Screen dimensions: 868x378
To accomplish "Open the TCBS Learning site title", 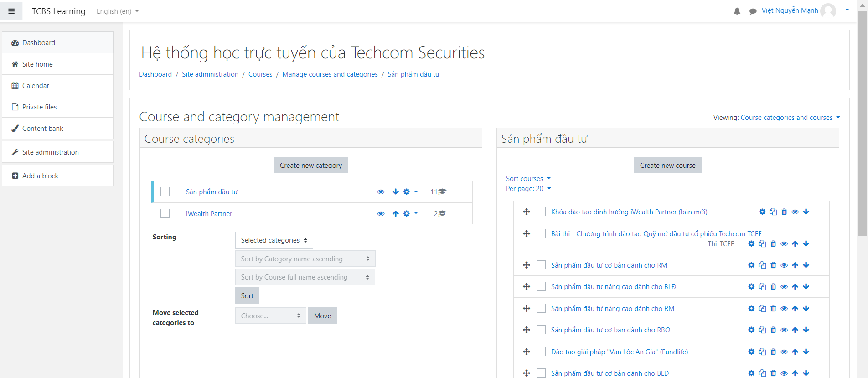I will [58, 11].
